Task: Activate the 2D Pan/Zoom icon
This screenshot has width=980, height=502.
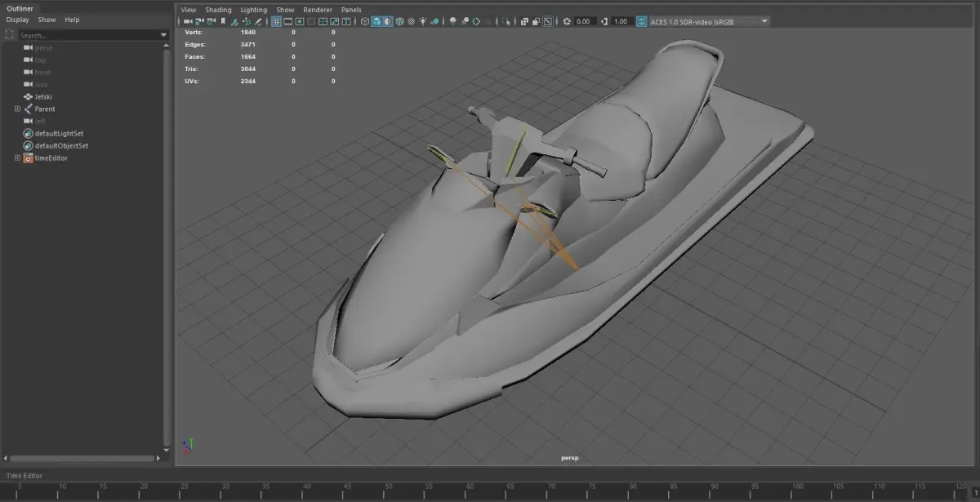Action: pos(247,21)
